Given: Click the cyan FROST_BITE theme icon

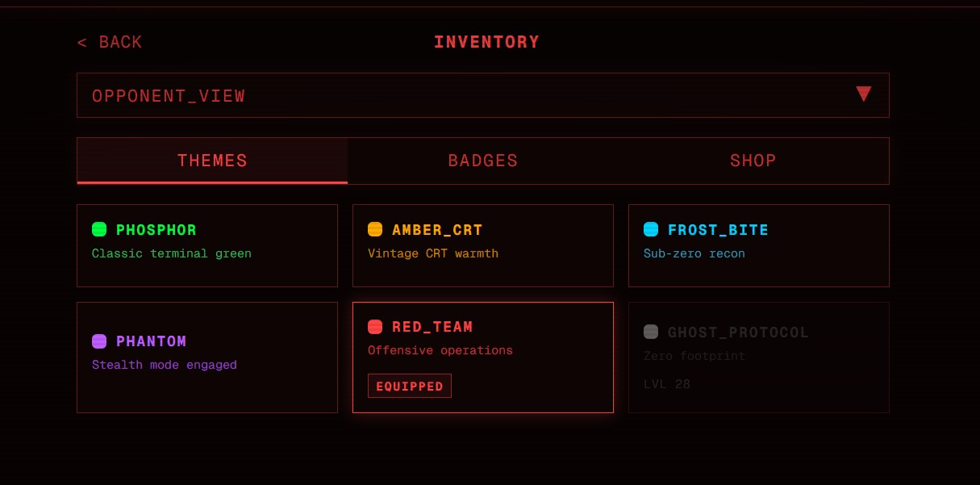Looking at the screenshot, I should pyautogui.click(x=651, y=229).
